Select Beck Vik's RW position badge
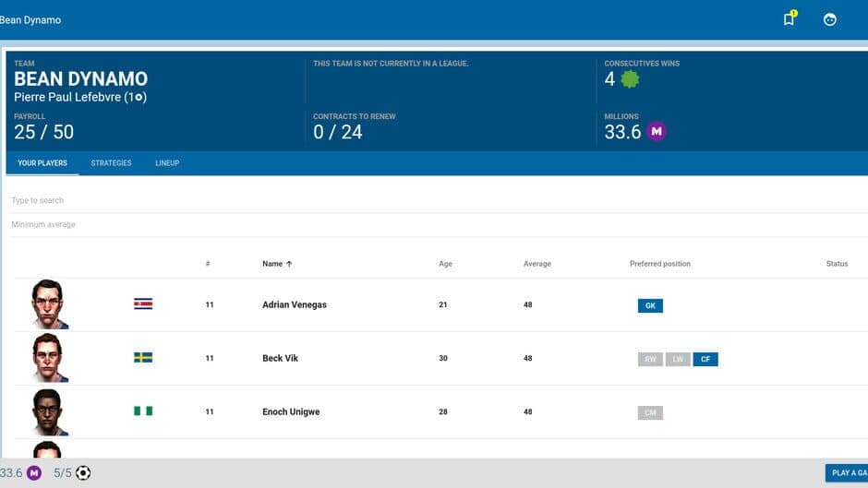This screenshot has height=488, width=868. 650,359
